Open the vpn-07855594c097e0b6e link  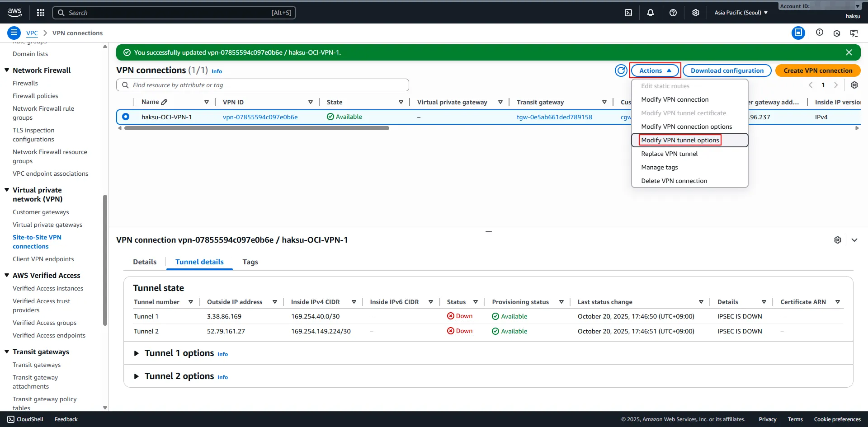[x=260, y=117]
